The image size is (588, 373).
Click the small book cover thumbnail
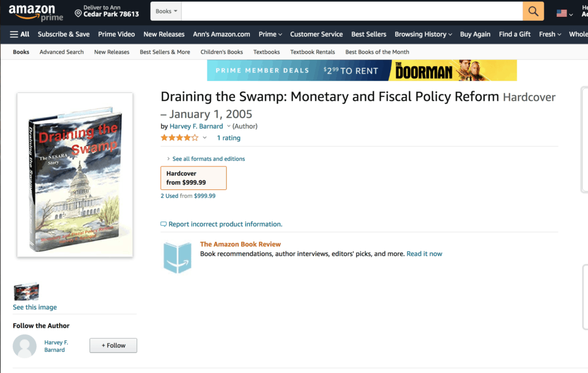(26, 292)
